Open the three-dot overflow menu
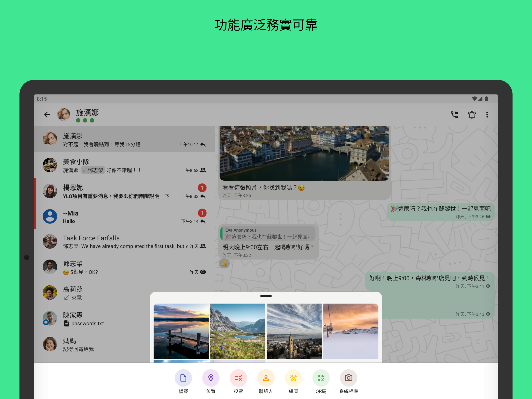The image size is (532, 399). (487, 115)
